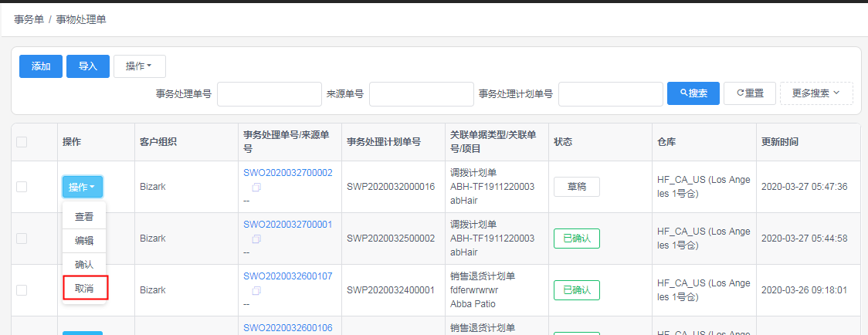This screenshot has height=335, width=868.
Task: Click plan number SWP2020032400001
Action: click(391, 290)
